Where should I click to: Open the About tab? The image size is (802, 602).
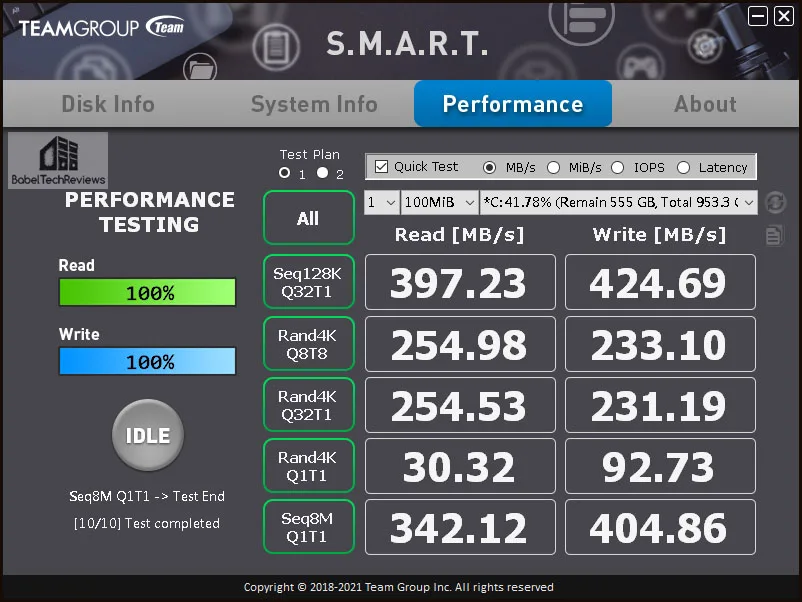705,104
